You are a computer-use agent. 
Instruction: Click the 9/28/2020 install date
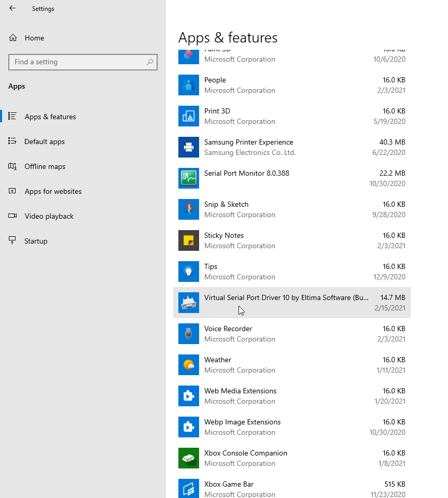[389, 215]
